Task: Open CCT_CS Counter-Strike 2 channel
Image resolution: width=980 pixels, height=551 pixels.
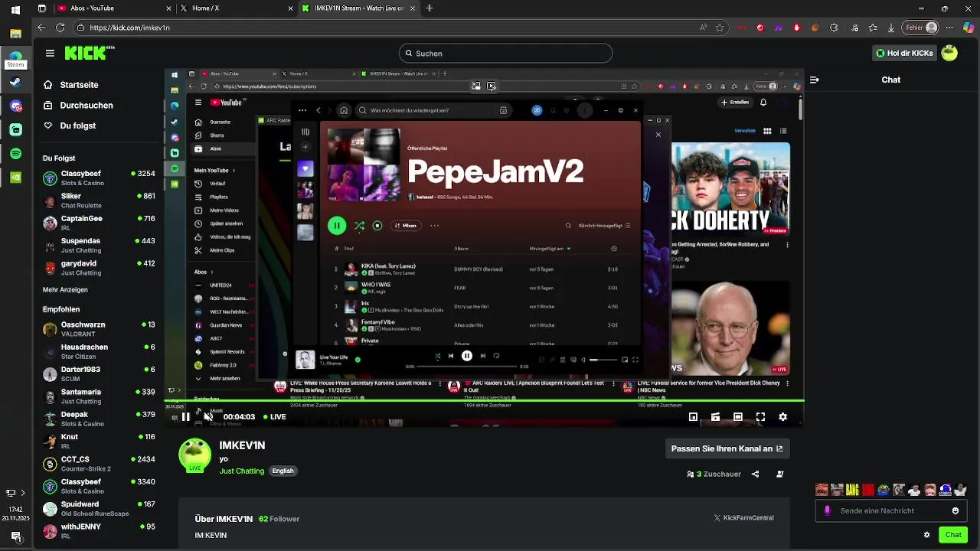Action: point(99,464)
